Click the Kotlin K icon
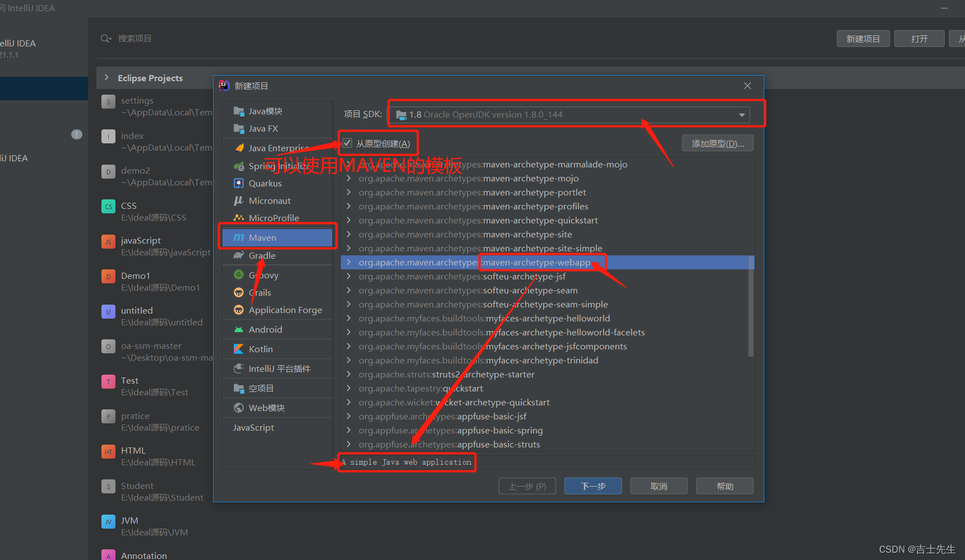 pos(239,349)
